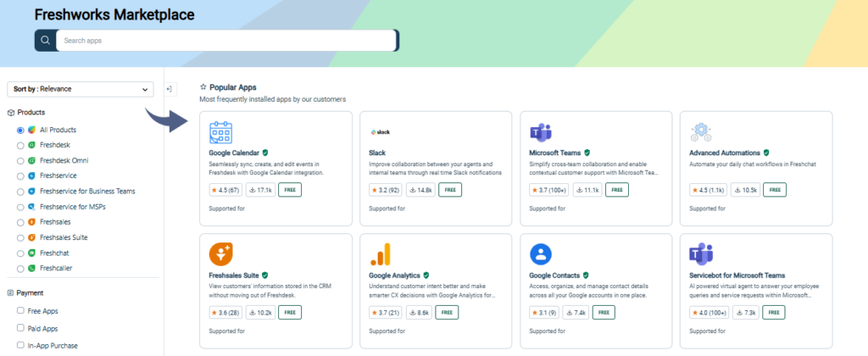Select Freshservice for Business Teams radio button

point(20,192)
